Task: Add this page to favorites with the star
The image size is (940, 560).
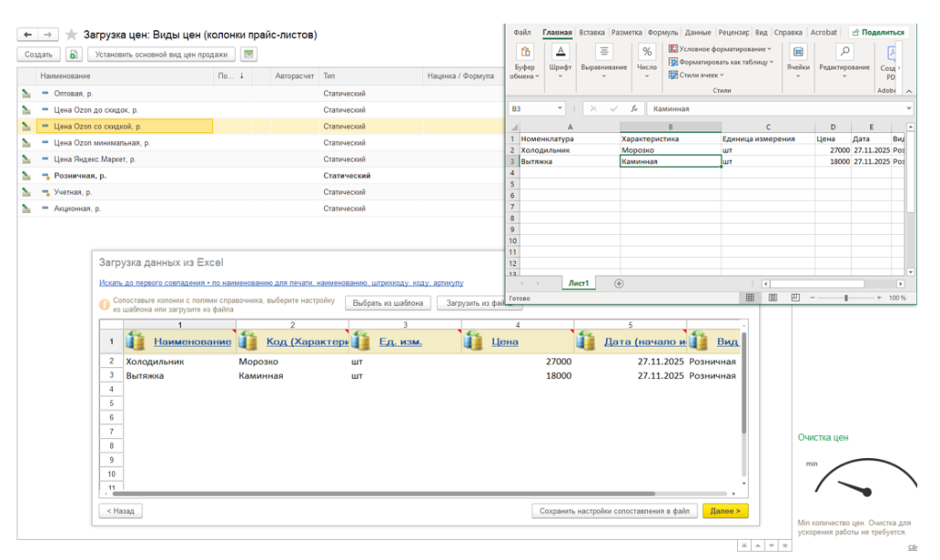Action: [72, 35]
